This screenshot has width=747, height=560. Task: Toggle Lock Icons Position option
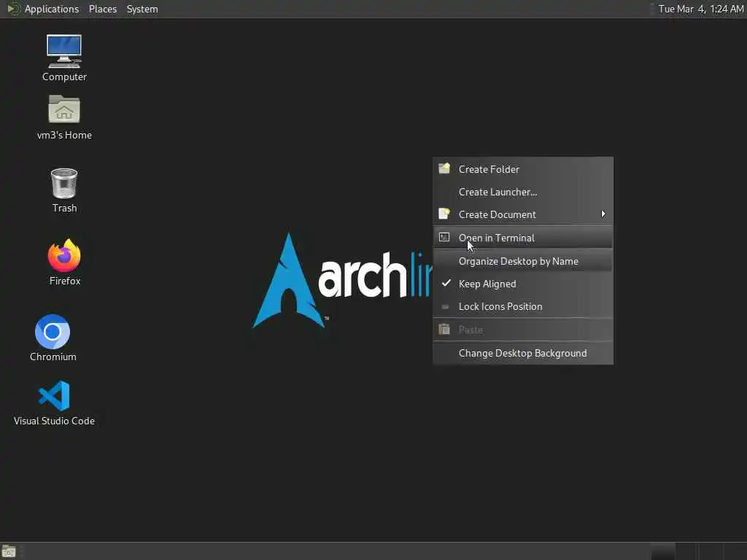click(x=522, y=306)
